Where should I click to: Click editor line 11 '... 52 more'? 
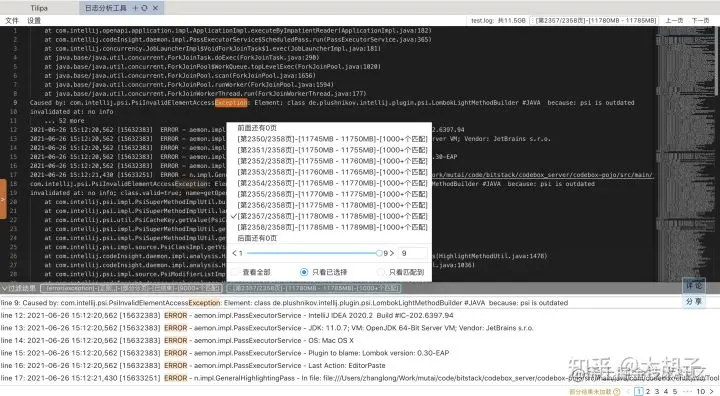tap(65, 120)
